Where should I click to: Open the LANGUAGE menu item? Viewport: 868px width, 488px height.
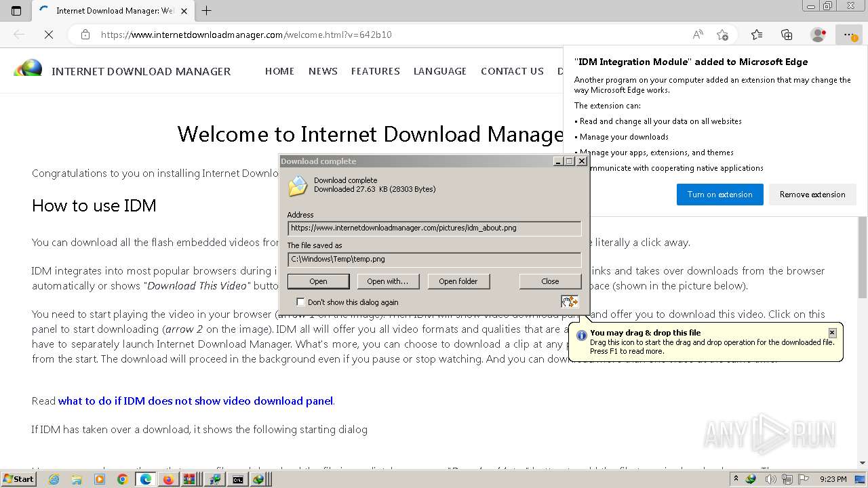click(x=440, y=71)
